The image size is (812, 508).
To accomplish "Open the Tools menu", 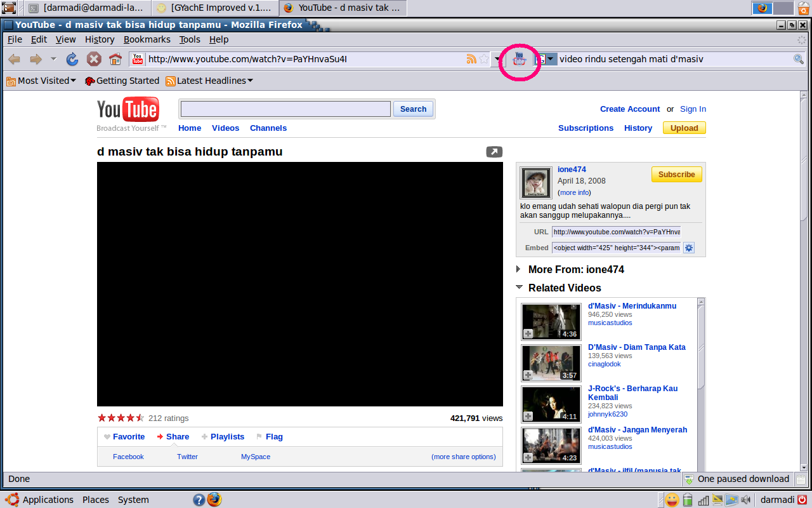I will (x=189, y=39).
